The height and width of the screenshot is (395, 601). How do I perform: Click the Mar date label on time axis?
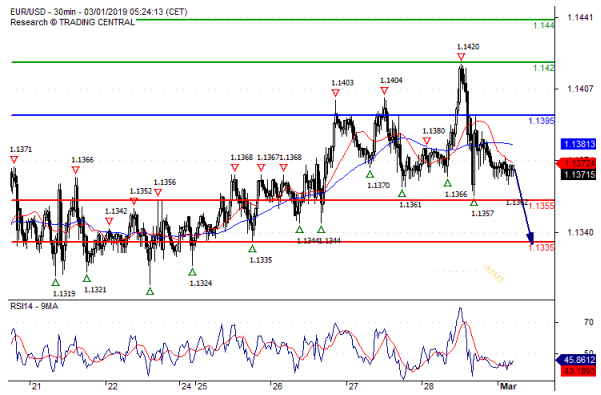(x=508, y=386)
